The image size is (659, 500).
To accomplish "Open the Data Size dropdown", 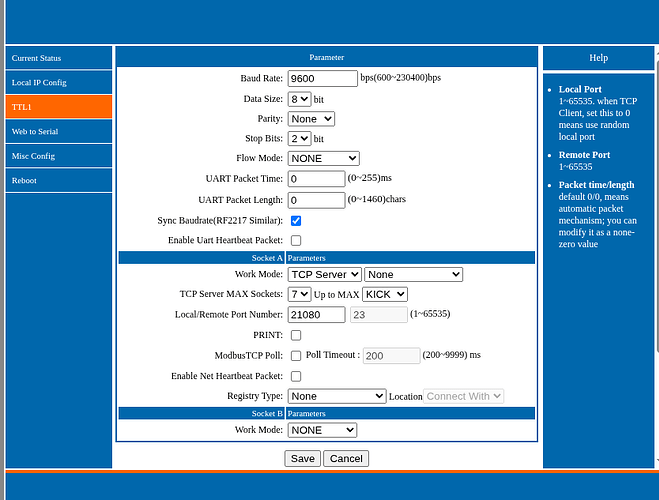I will click(299, 99).
